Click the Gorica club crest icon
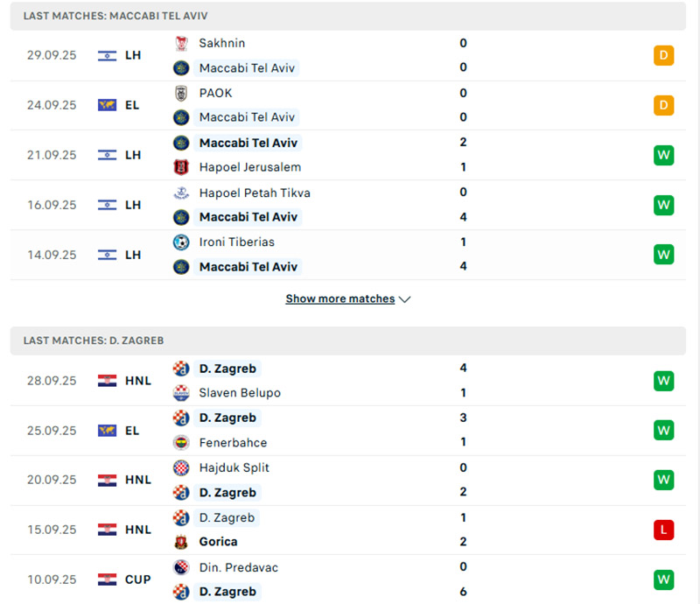 pyautogui.click(x=181, y=542)
